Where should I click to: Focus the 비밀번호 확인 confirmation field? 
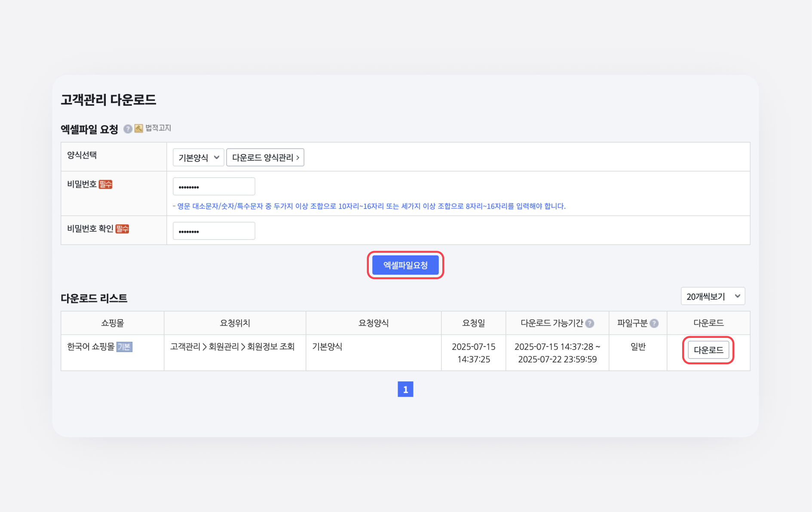[x=214, y=231]
